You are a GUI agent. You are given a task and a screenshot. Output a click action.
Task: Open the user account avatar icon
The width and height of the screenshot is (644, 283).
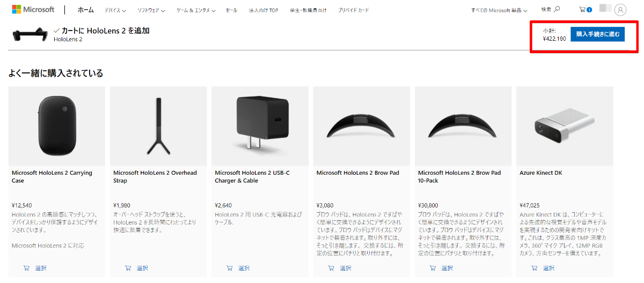coord(620,10)
